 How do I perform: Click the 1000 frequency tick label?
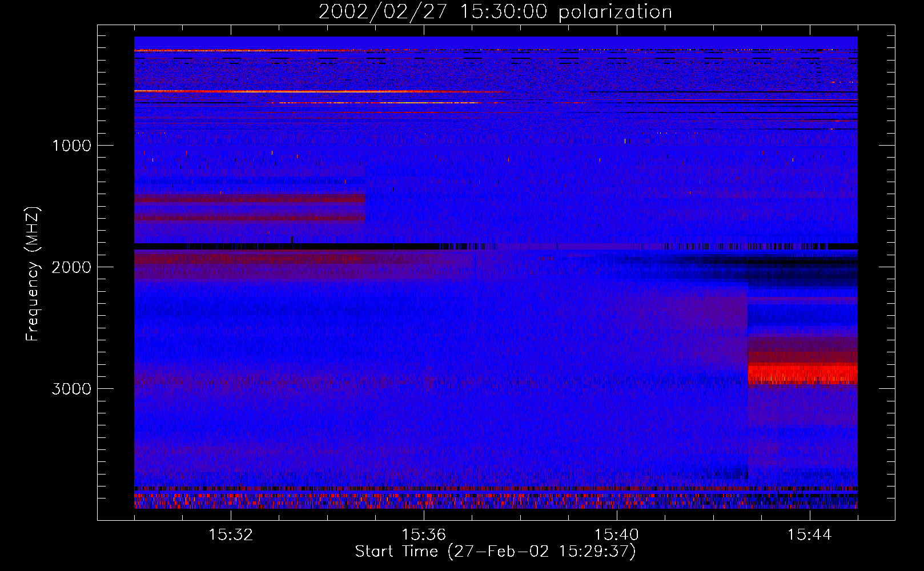(71, 146)
